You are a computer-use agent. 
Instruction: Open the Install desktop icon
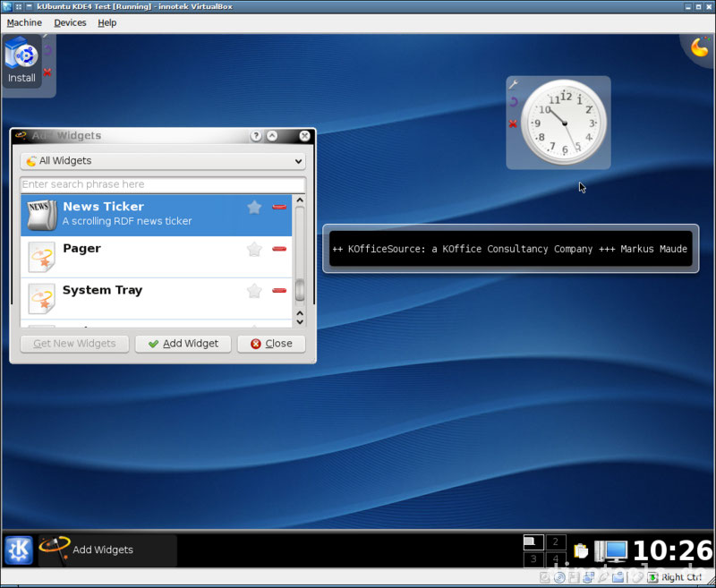(x=21, y=60)
